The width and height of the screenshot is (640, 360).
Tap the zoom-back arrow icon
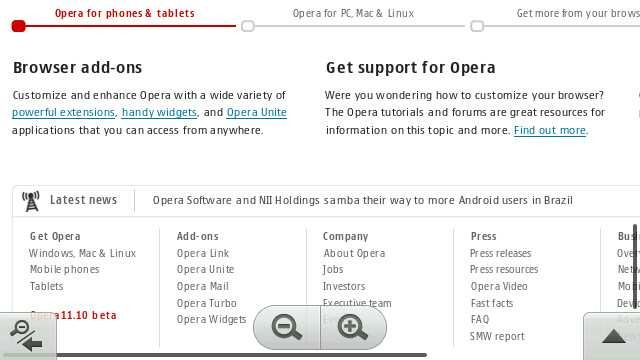pyautogui.click(x=28, y=336)
